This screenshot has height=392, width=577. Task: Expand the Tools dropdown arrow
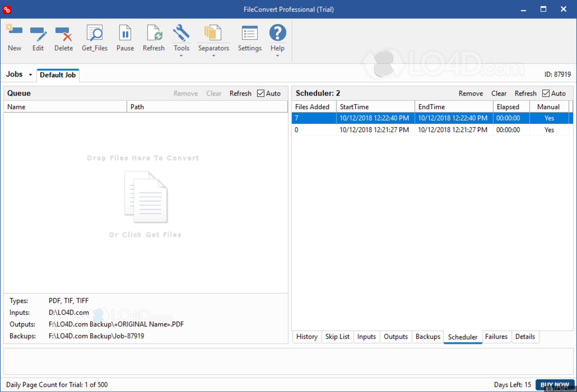[x=181, y=56]
